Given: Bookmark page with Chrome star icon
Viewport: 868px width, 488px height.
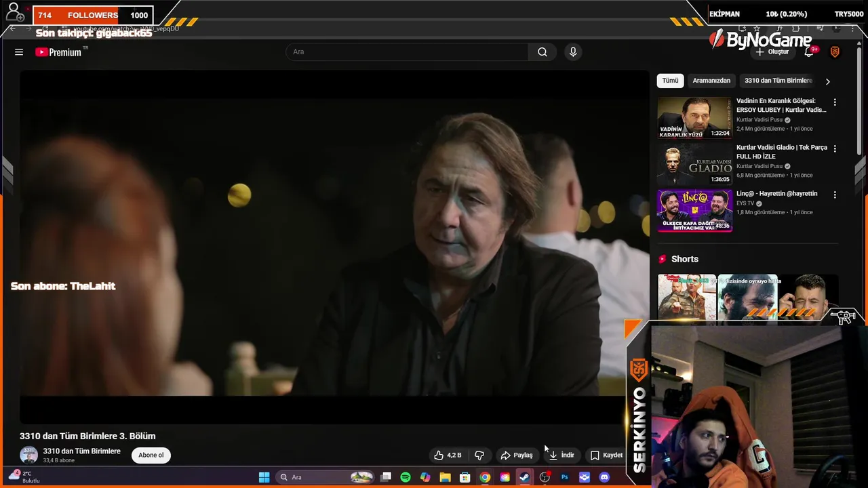Looking at the screenshot, I should (x=757, y=28).
